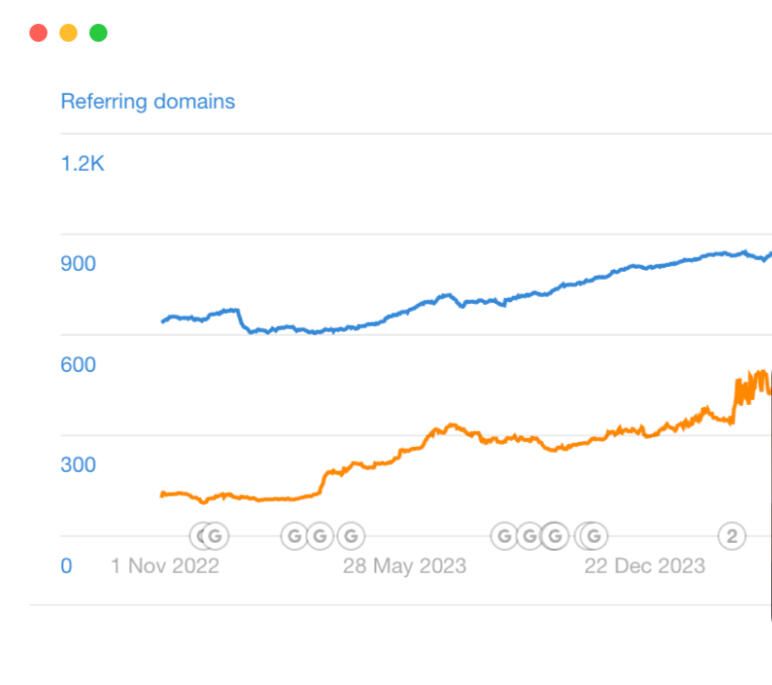Click the 28 May 2023 date label
The height and width of the screenshot is (685, 772).
pos(404,566)
